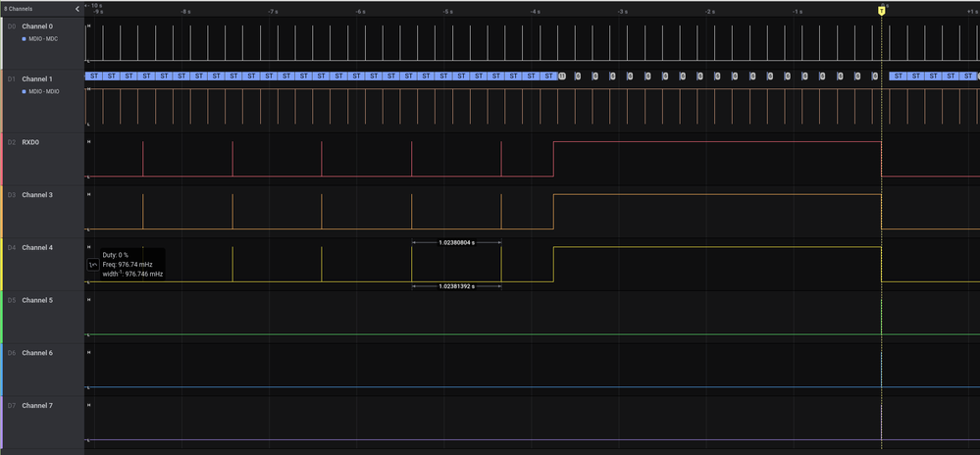Click the -8 s time ruler label
This screenshot has width=980, height=455.
(185, 12)
